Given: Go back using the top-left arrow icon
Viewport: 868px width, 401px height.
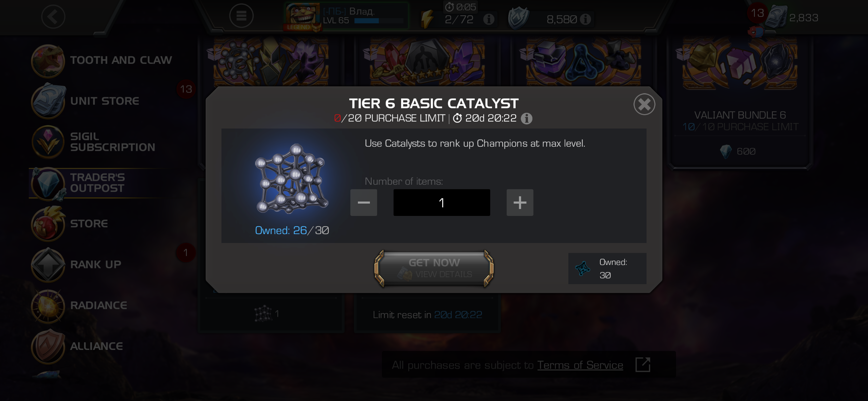Looking at the screenshot, I should 53,16.
